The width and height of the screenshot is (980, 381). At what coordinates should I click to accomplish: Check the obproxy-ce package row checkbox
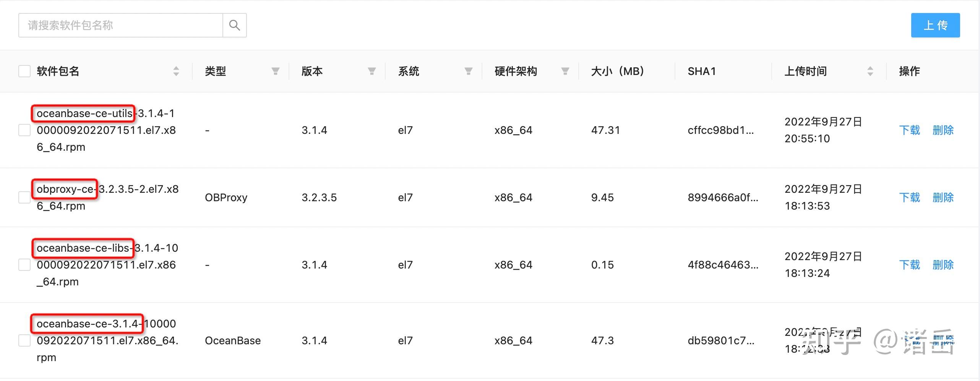pos(24,197)
